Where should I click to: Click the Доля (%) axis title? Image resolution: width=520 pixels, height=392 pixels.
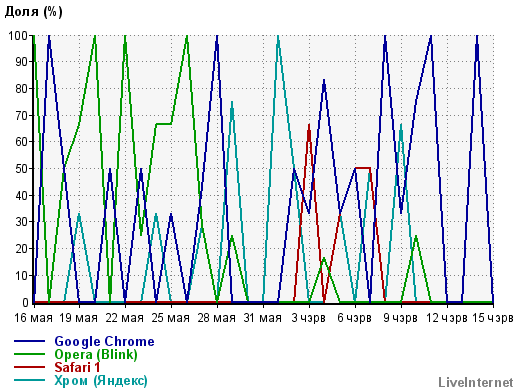[34, 12]
